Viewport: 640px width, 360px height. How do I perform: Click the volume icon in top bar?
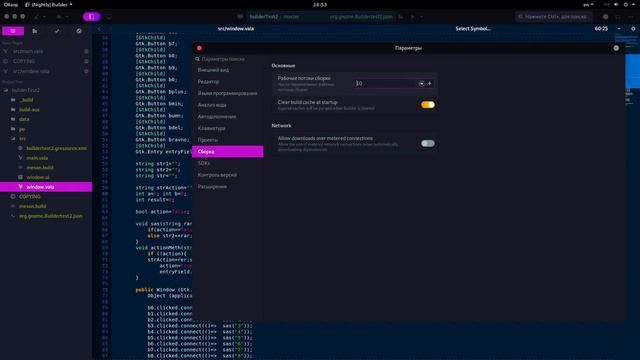[616, 4]
